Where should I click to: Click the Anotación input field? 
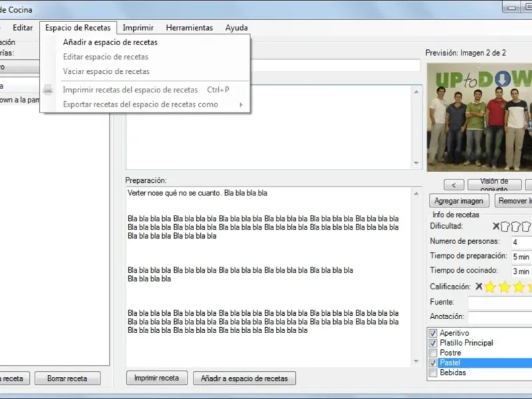[500, 317]
